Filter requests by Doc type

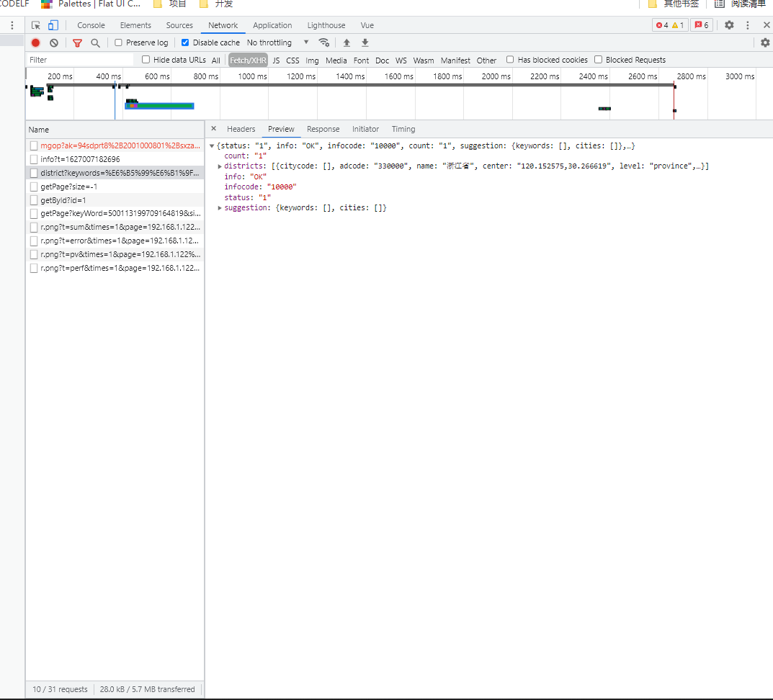coord(382,60)
